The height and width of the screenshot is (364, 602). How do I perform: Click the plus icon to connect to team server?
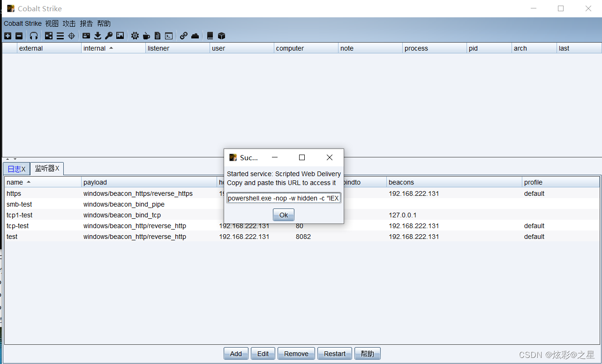(8, 36)
